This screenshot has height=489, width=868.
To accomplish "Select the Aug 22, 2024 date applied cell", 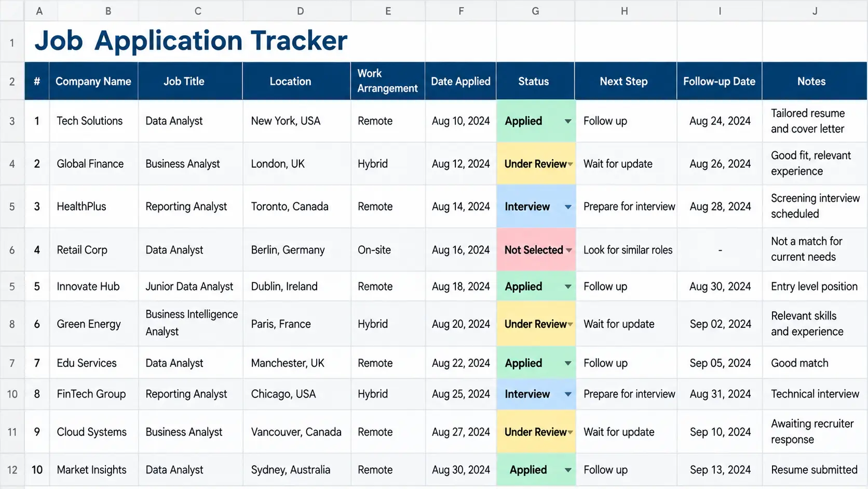I will (x=460, y=363).
